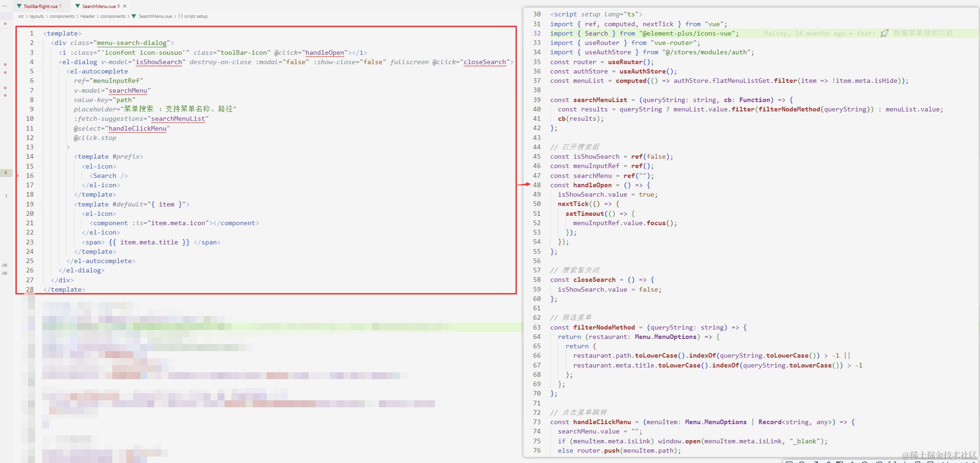Click the "<Search />" component tag
Screen dimensions: 980x463
coord(109,176)
